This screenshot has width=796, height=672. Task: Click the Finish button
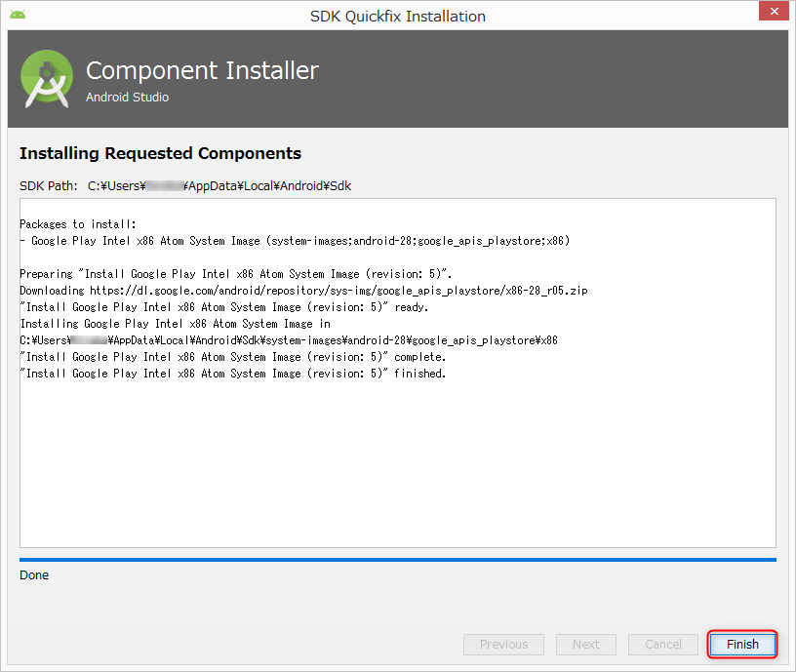click(x=742, y=644)
